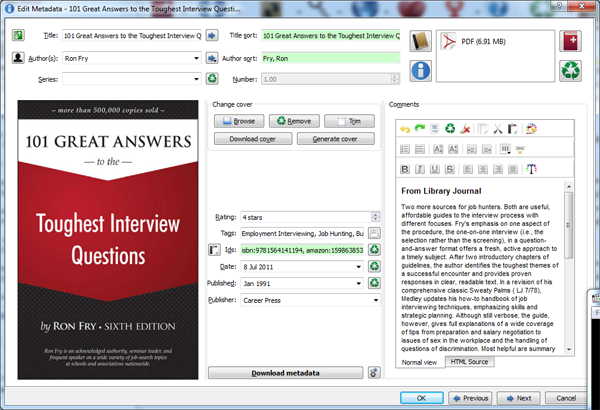600x410 pixels.
Task: Open block style dropdown in comments toolbar
Action: point(505,149)
